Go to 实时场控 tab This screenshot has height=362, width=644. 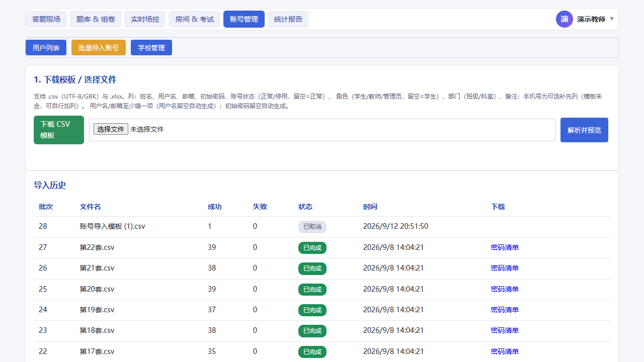145,19
